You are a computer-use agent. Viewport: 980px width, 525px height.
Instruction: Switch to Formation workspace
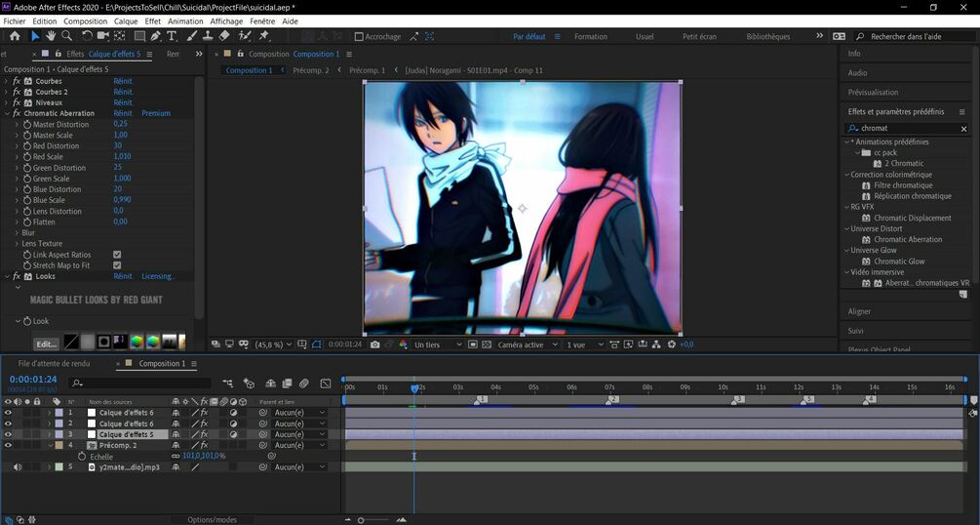tap(591, 37)
